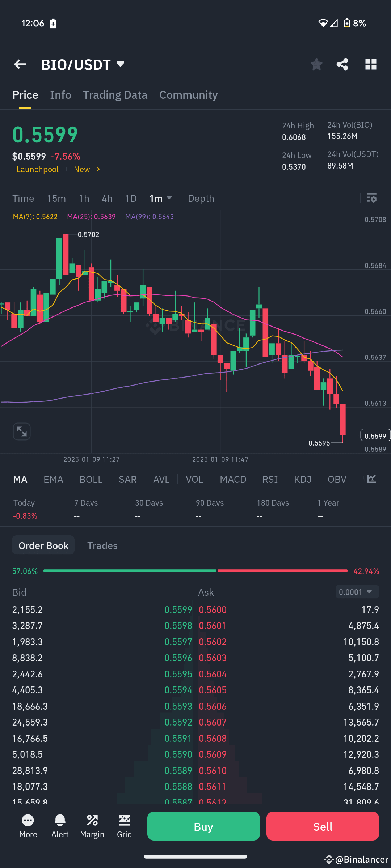Open Margin trading icon
The height and width of the screenshot is (868, 391).
pyautogui.click(x=92, y=826)
